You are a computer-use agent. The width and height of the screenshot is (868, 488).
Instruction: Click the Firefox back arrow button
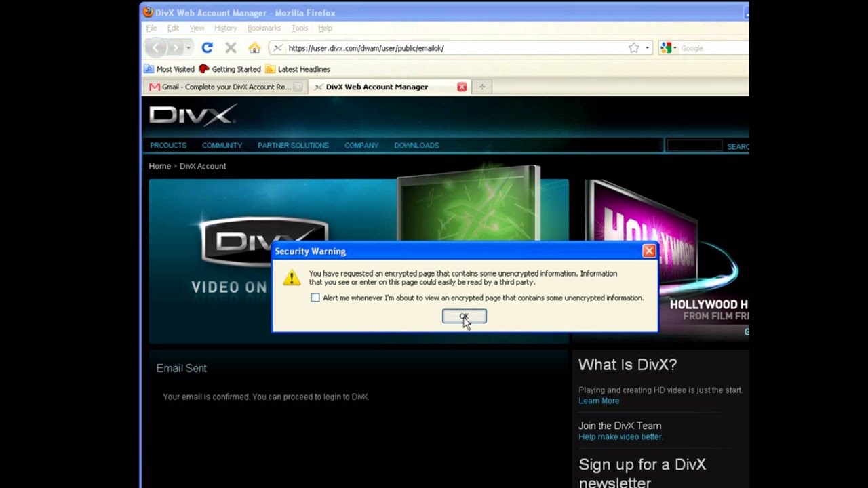click(x=155, y=47)
